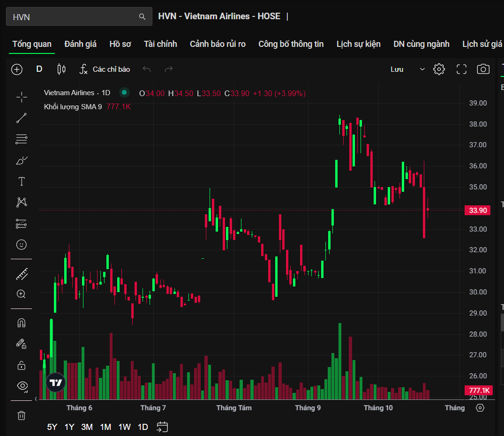Open the Cảnh báo rủi ro tab
504x436 pixels.
218,44
